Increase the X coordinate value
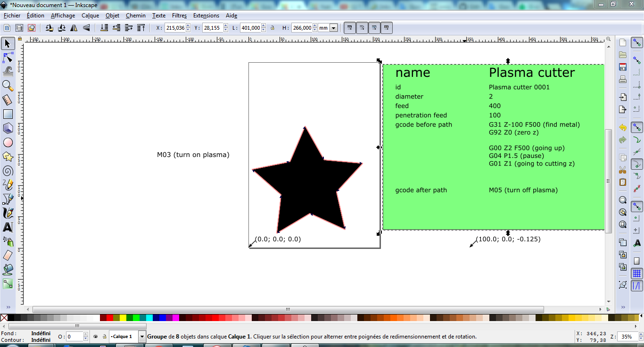The width and height of the screenshot is (644, 347). tap(188, 26)
